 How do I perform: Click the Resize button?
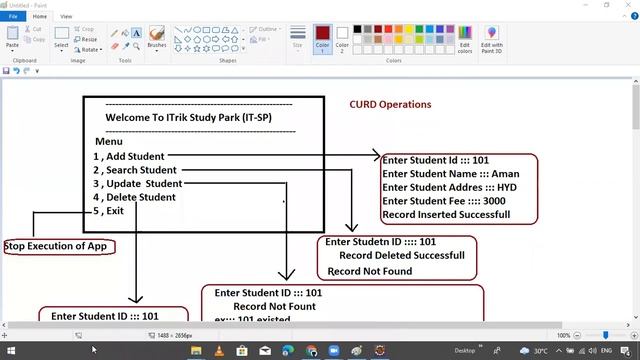[86, 40]
